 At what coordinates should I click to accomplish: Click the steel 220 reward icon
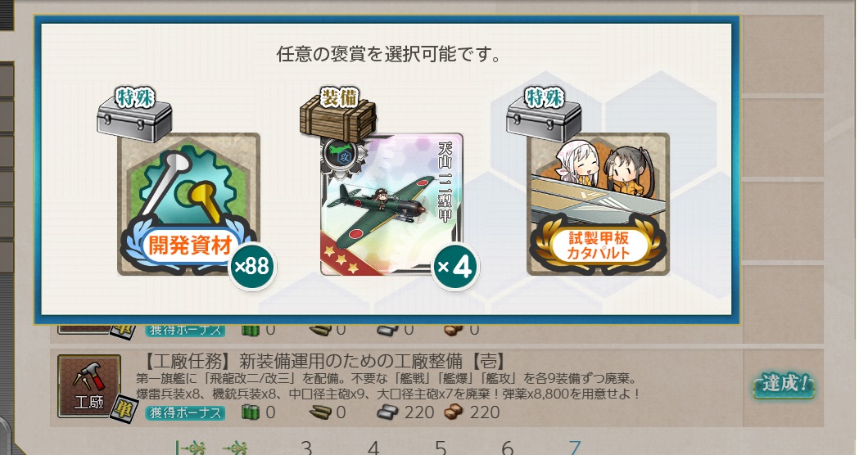pyautogui.click(x=387, y=413)
